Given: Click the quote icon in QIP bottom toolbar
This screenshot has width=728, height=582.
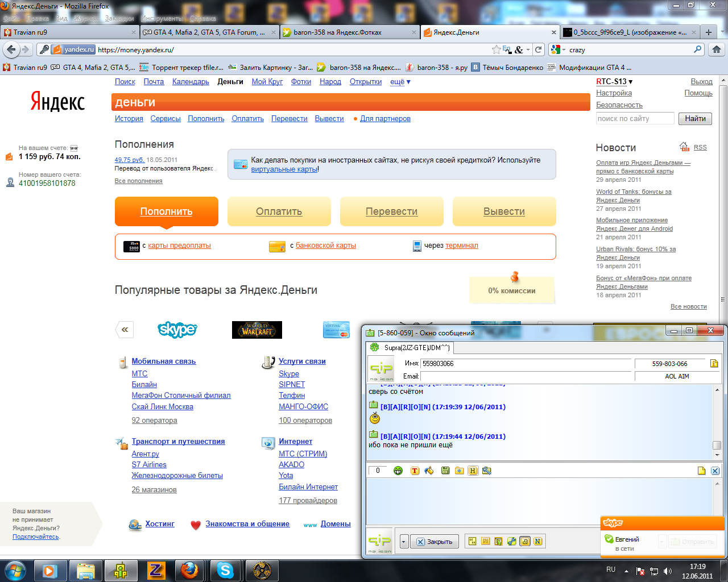Looking at the screenshot, I should point(472,542).
